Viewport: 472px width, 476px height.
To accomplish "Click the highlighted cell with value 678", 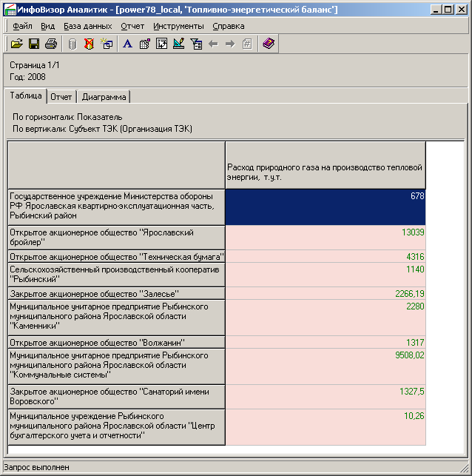I will coord(326,207).
